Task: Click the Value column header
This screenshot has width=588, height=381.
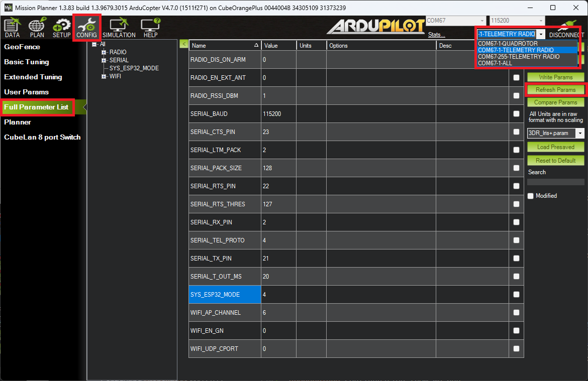Action: (x=278, y=45)
